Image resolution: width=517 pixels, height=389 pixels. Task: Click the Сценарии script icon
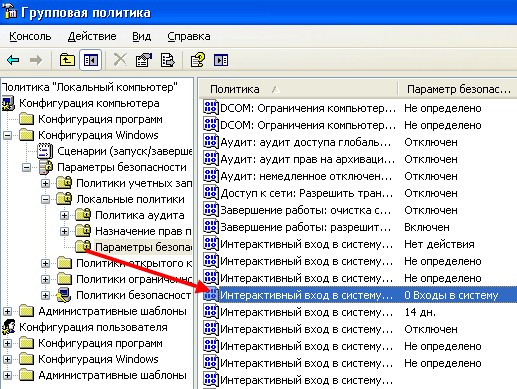[45, 151]
